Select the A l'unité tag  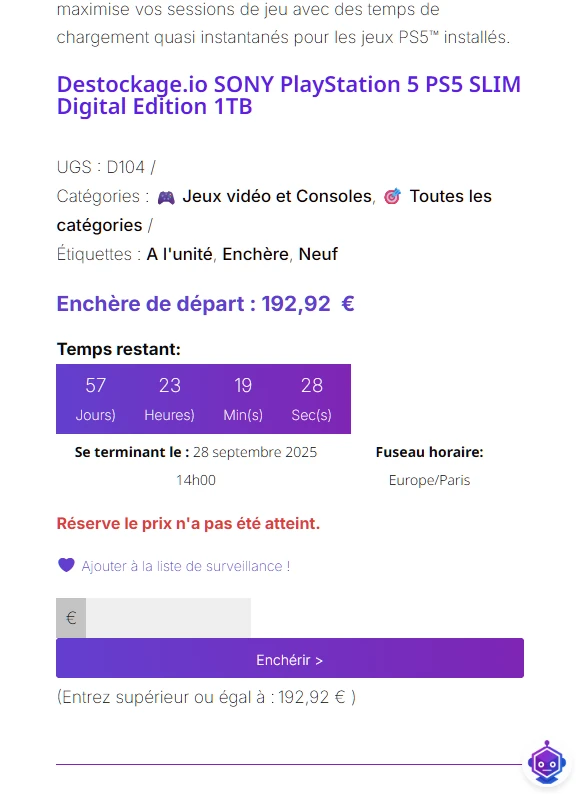(179, 254)
